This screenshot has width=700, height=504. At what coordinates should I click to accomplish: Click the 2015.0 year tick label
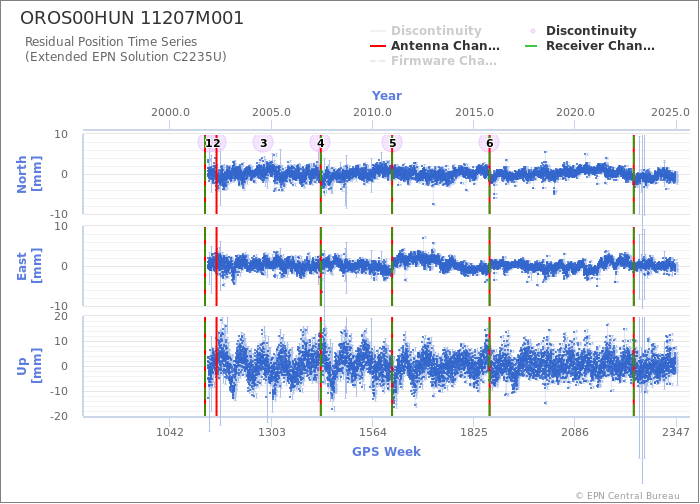click(474, 112)
